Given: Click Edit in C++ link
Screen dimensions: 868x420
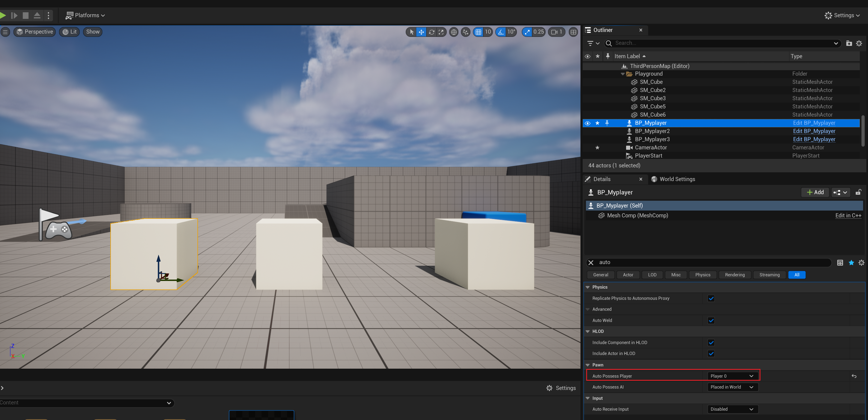Looking at the screenshot, I should coord(848,215).
